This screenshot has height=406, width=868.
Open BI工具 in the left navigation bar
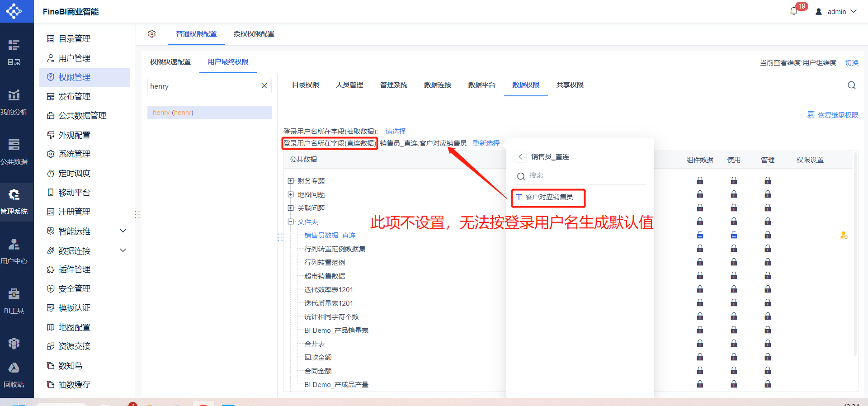point(14,301)
